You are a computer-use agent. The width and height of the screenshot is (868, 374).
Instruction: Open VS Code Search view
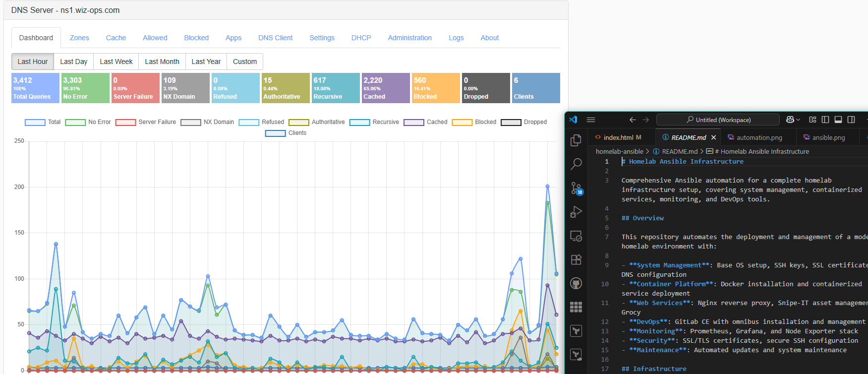coord(576,164)
